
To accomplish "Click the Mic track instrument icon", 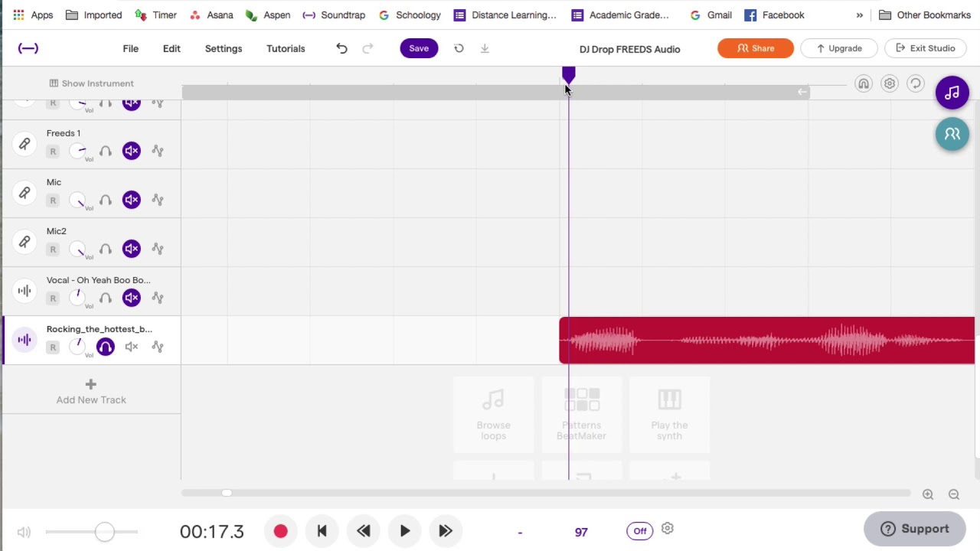I will tap(24, 193).
